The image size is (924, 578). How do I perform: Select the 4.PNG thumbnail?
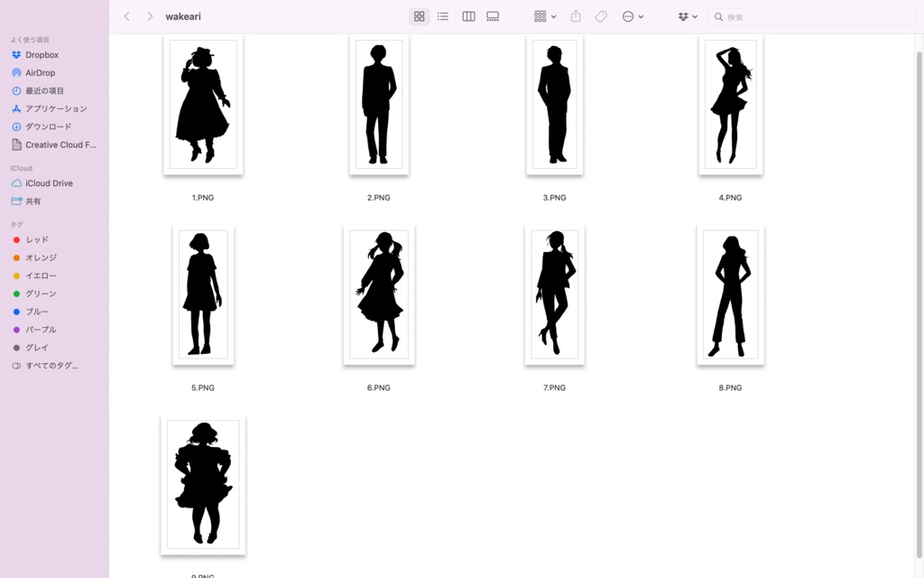point(731,105)
